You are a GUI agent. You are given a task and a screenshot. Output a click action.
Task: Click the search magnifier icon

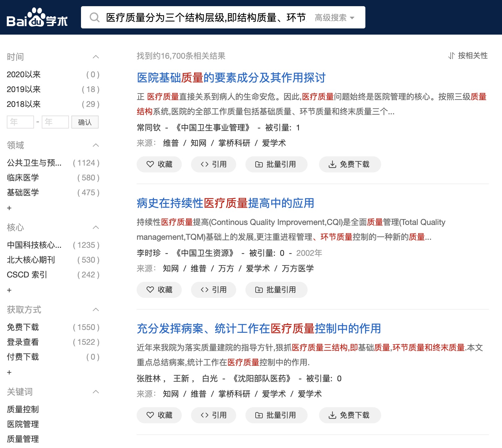click(x=95, y=18)
